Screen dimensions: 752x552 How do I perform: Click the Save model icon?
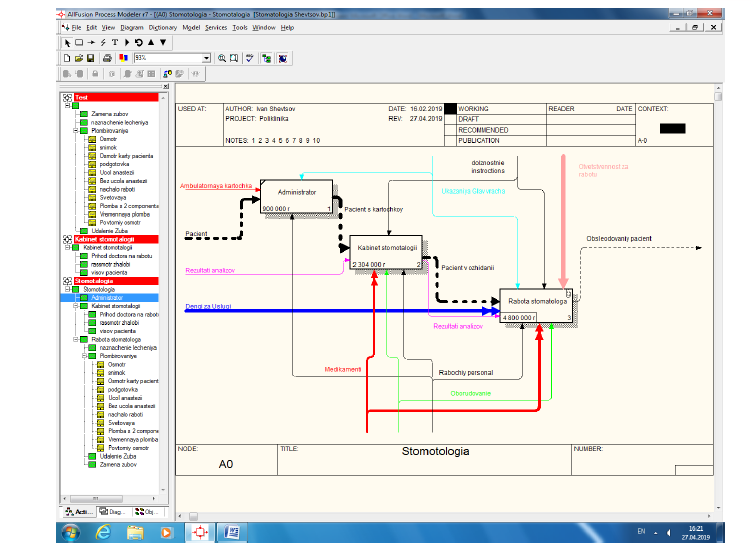coord(90,59)
